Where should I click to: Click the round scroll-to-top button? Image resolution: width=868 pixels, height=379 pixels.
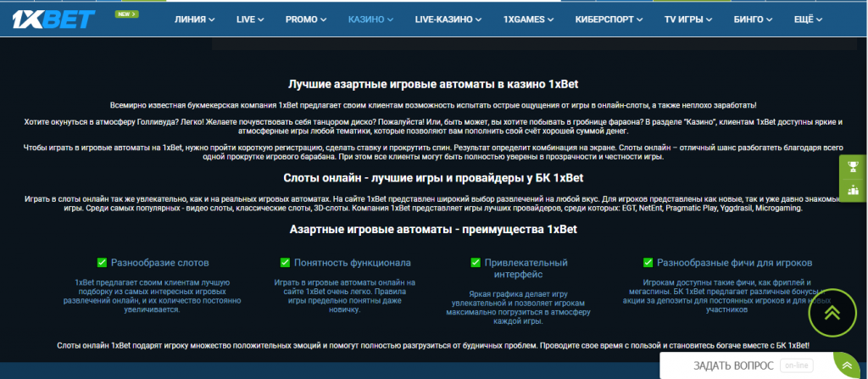point(832,311)
